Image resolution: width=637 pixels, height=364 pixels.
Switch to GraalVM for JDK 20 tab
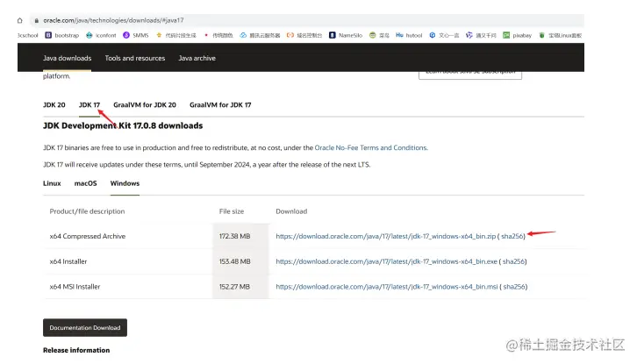145,104
